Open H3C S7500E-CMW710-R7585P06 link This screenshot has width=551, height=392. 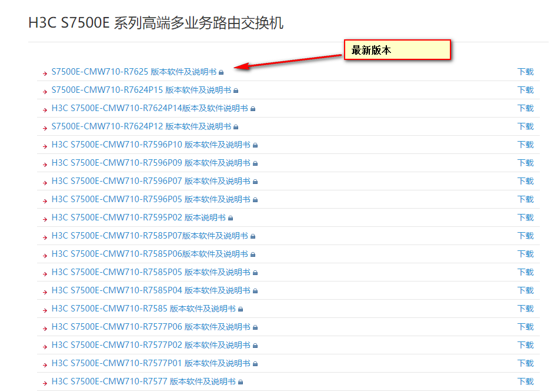(150, 254)
